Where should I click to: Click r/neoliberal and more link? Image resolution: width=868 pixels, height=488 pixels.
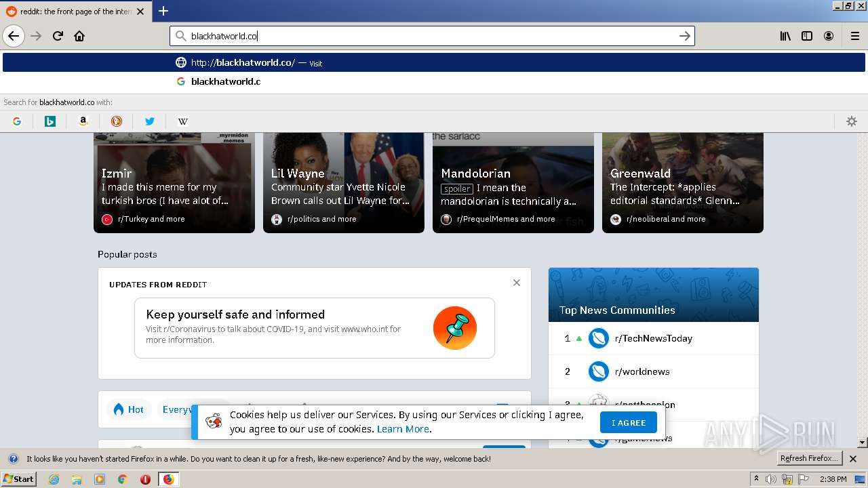click(666, 219)
